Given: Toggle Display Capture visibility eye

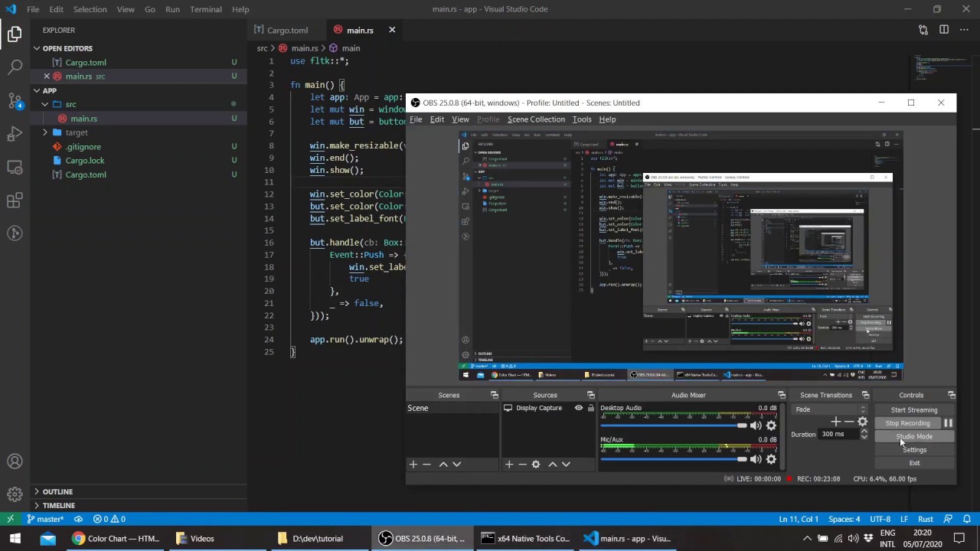Looking at the screenshot, I should point(579,408).
